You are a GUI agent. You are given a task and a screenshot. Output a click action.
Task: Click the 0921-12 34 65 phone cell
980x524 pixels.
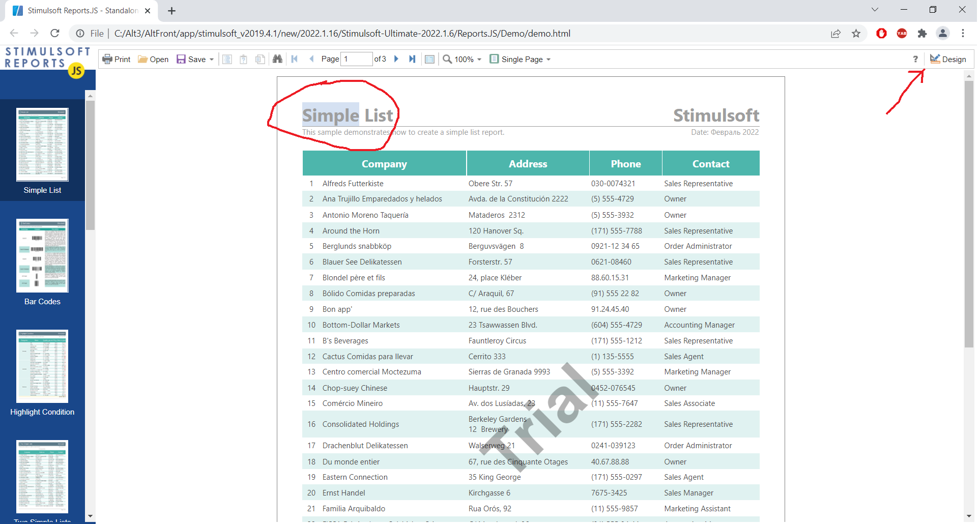pyautogui.click(x=615, y=246)
